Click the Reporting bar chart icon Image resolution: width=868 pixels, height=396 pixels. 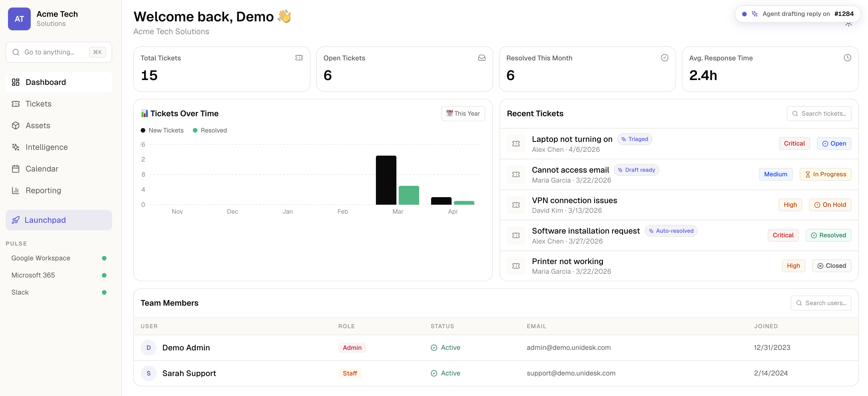15,190
